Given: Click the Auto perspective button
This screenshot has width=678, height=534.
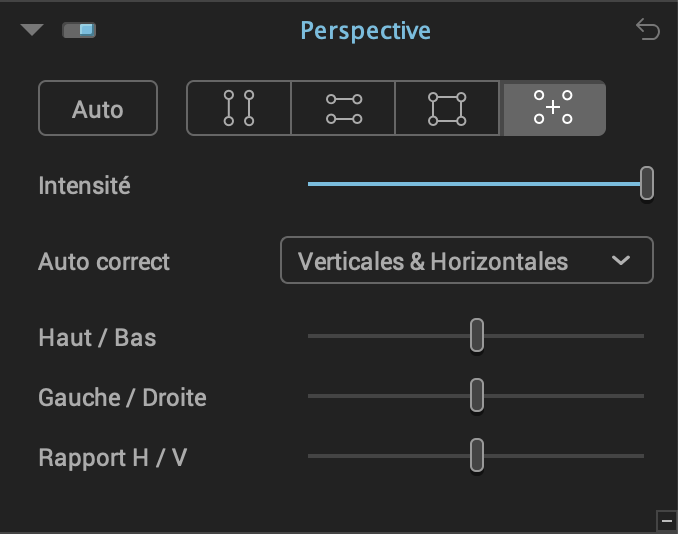Looking at the screenshot, I should (98, 108).
